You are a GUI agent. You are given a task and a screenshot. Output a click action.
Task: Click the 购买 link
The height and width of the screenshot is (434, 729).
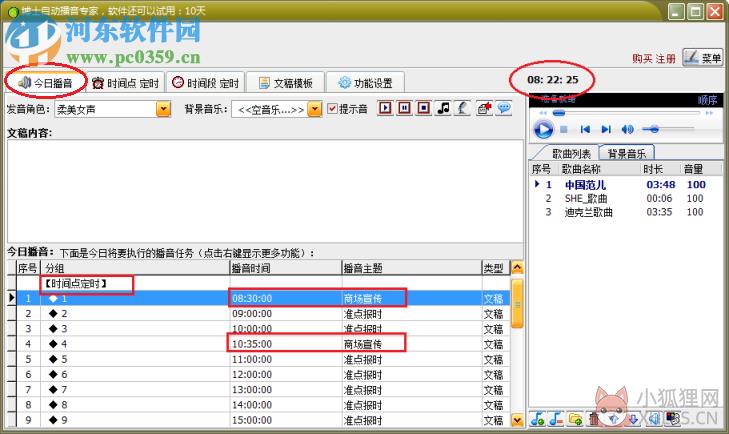642,59
